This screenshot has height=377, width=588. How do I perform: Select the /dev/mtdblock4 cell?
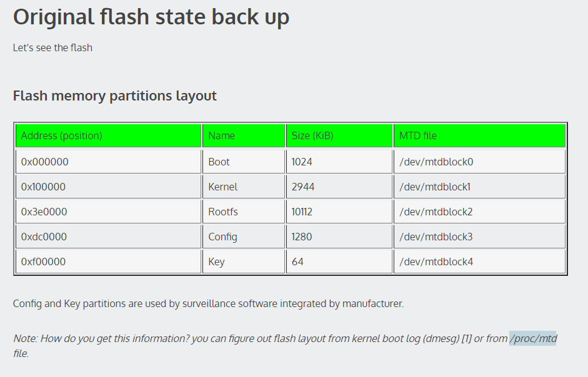click(x=436, y=262)
